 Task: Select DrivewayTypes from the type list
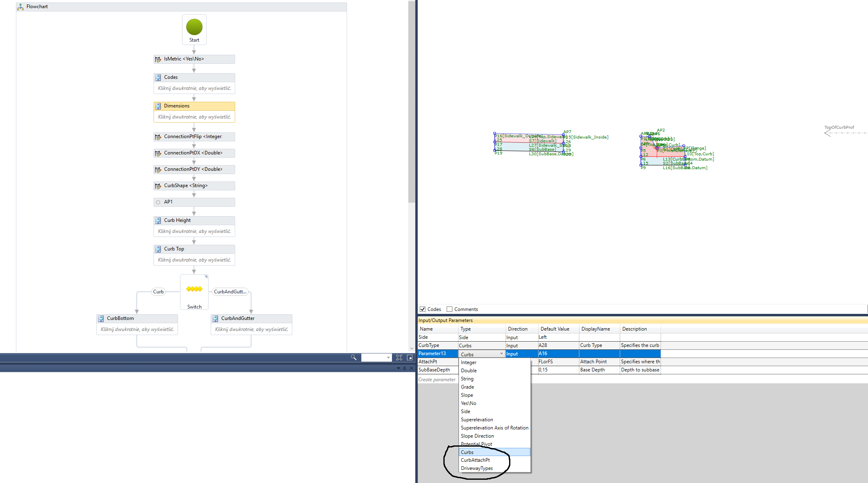pos(476,468)
